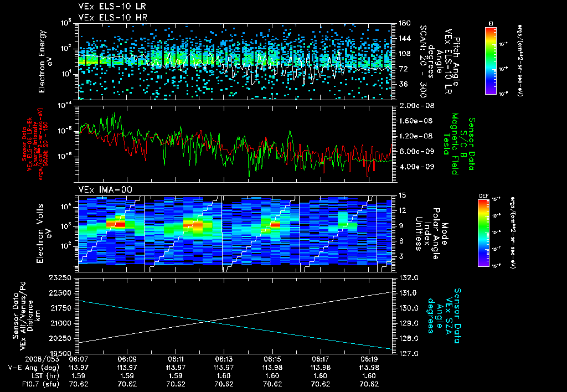Click the "V-E Ang (deg)" row label
567x392 pixels.
coord(34,368)
